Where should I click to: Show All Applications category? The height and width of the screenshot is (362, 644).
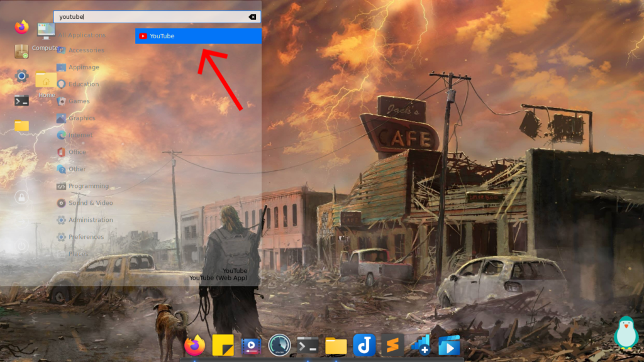click(x=82, y=35)
